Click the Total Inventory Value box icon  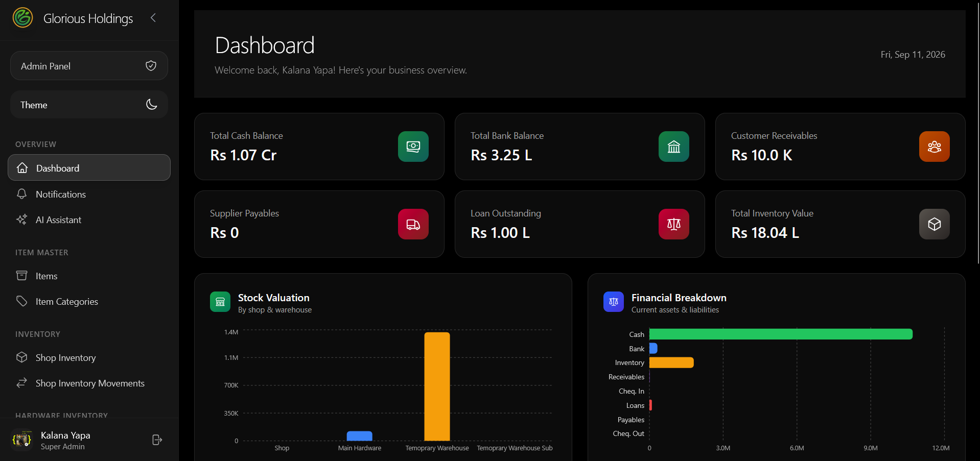(935, 224)
